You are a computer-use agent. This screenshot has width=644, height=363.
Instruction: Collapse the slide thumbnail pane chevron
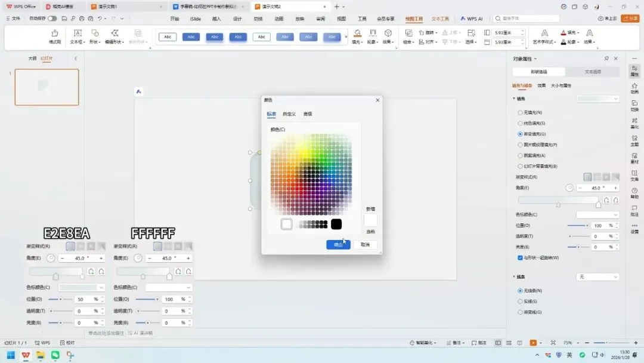point(76,59)
